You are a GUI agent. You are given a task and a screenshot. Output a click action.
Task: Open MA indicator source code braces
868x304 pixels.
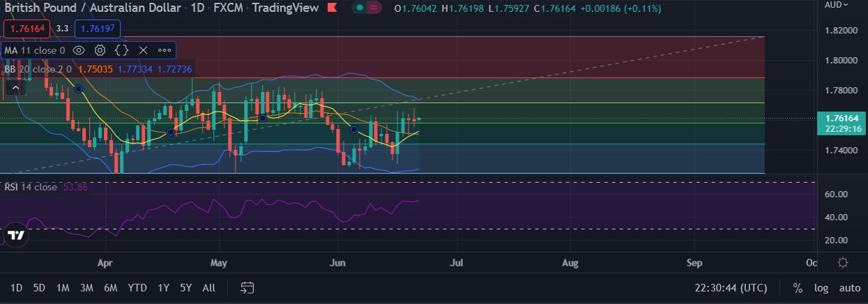(x=121, y=50)
